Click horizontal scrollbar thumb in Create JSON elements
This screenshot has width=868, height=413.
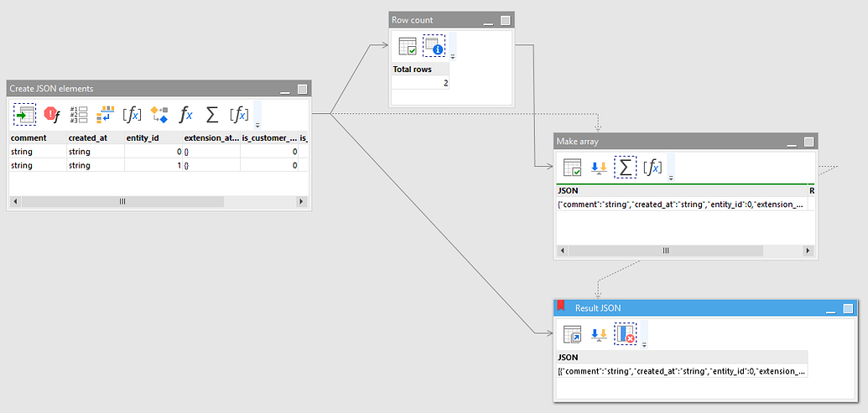123,202
